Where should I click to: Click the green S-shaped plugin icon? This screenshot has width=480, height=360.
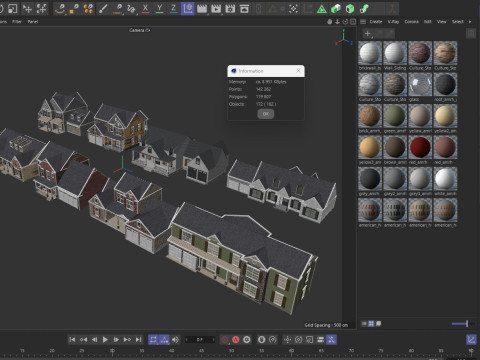click(x=364, y=9)
